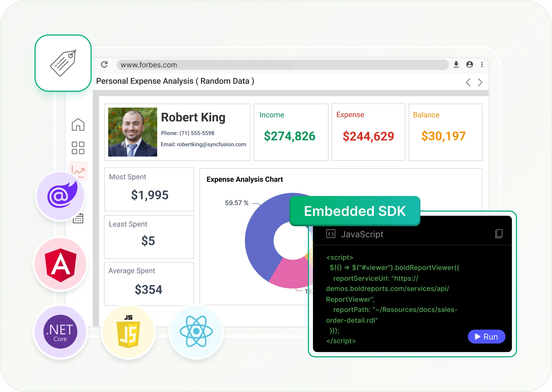Click the JavaScript JS platform logo
The image size is (552, 392).
(128, 332)
